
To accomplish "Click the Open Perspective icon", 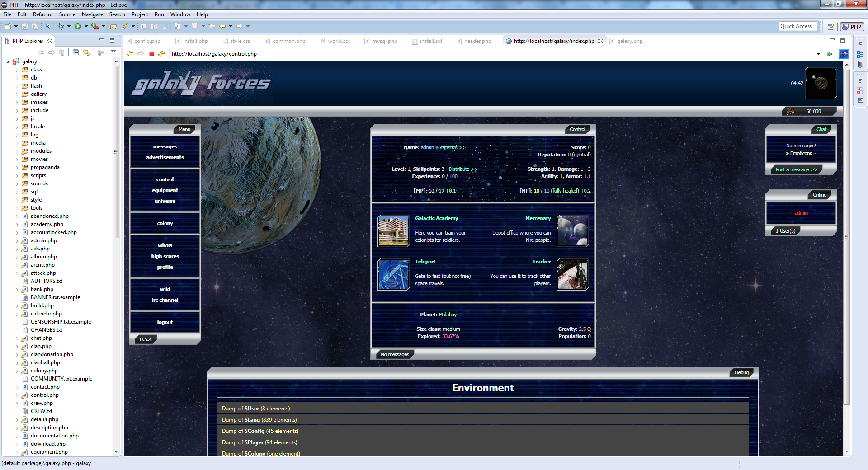I will pos(830,26).
